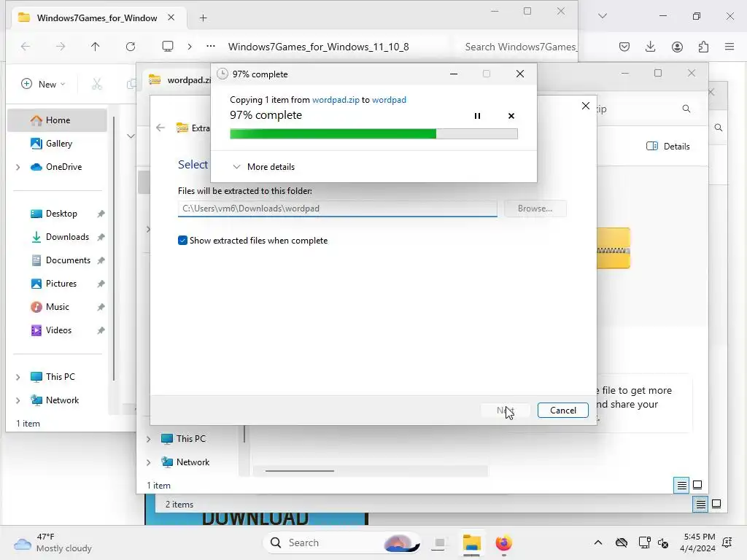The height and width of the screenshot is (560, 747).
Task: Open the Videos quick access folder
Action: 58,330
